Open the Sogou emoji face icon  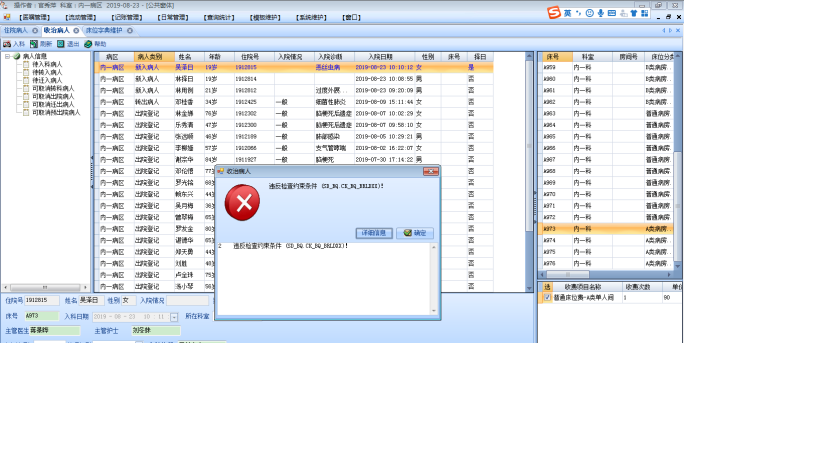coord(590,14)
